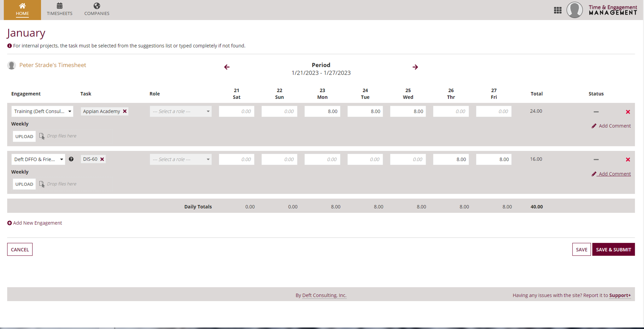Edit Thursday 26 hours for Deft DFFO row
This screenshot has width=644, height=329.
[451, 159]
